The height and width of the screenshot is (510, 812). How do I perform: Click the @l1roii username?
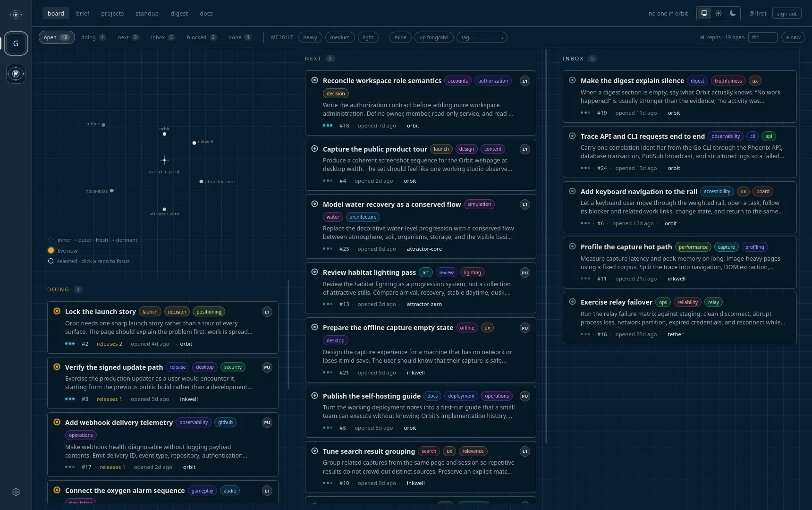[758, 13]
